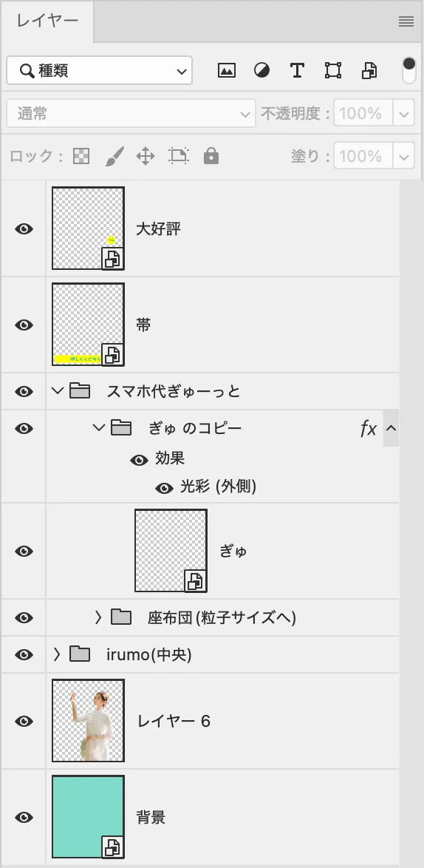Expand the 座布団(粒子サイズへ) group
Viewport: 424px width, 868px height.
tap(98, 617)
